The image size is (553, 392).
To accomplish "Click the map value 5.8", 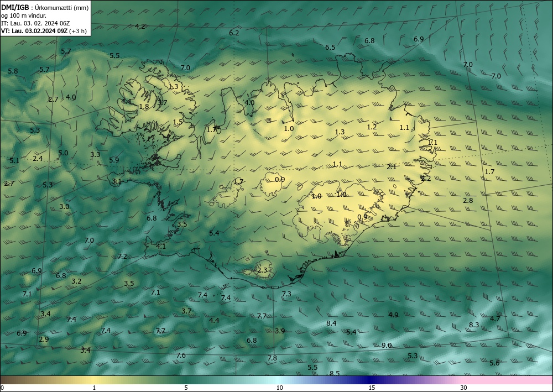I will pyautogui.click(x=13, y=71).
